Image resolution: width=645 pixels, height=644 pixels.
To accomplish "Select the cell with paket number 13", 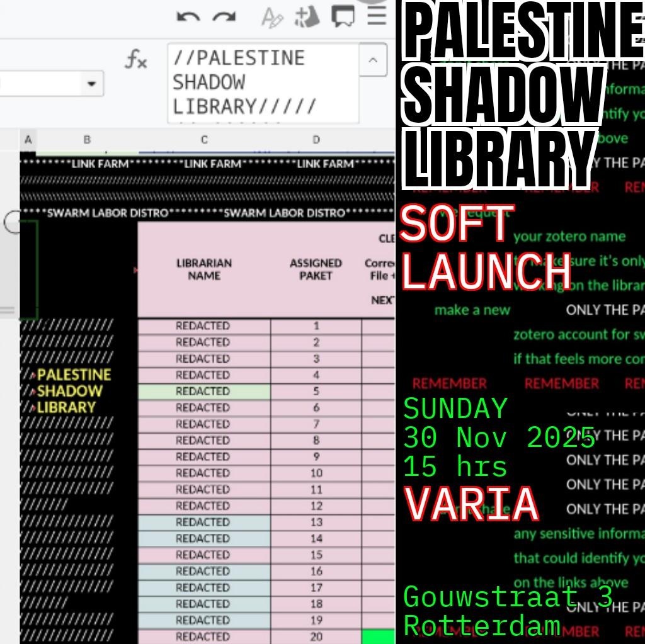I will (316, 523).
